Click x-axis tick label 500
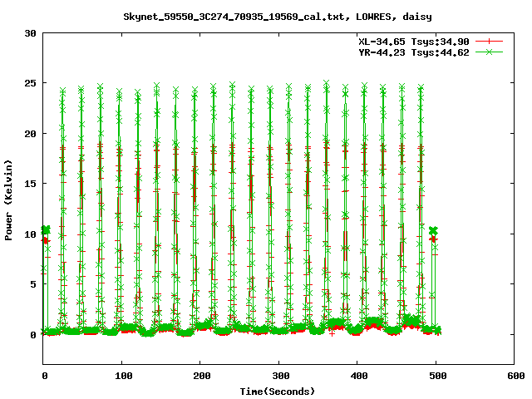This screenshot has height=399, width=532. click(438, 376)
